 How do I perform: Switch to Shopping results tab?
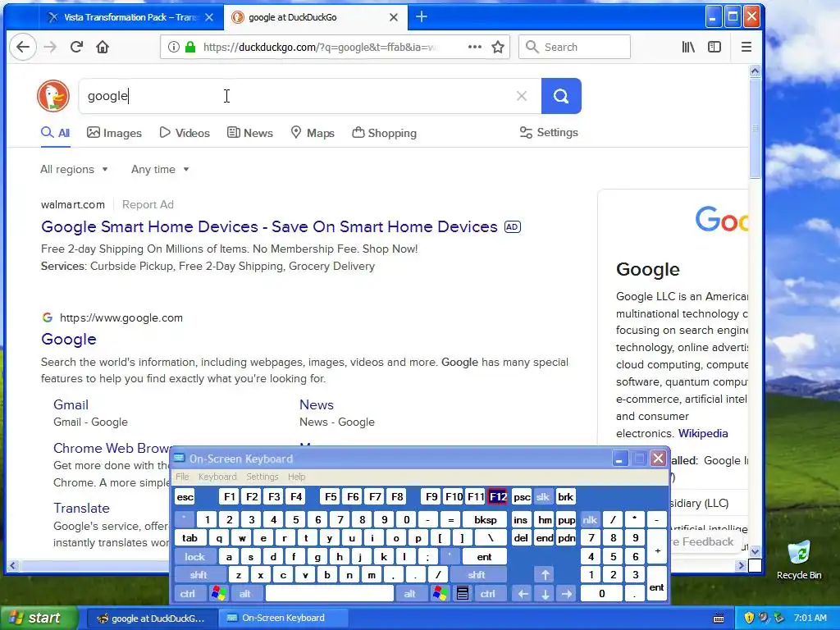pos(385,133)
